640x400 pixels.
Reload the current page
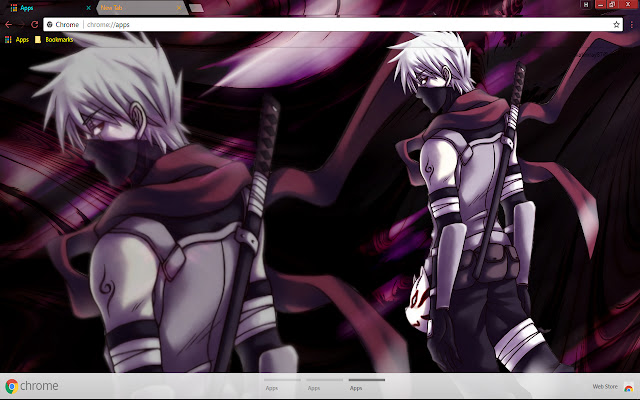pyautogui.click(x=35, y=24)
